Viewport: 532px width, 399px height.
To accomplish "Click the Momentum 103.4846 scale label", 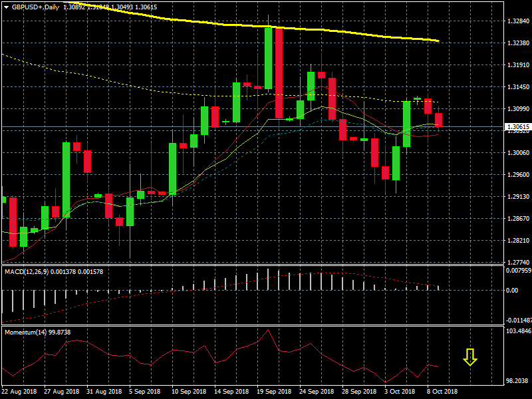I will click(516, 331).
